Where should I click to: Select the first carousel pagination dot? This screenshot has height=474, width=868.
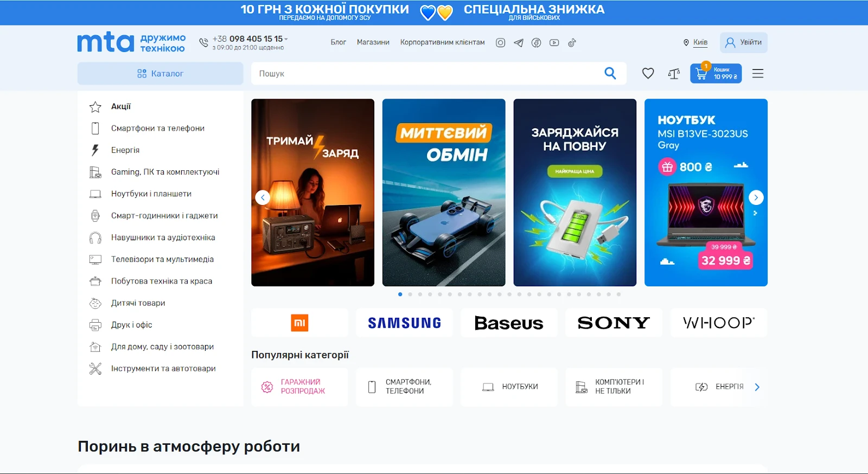pos(400,294)
